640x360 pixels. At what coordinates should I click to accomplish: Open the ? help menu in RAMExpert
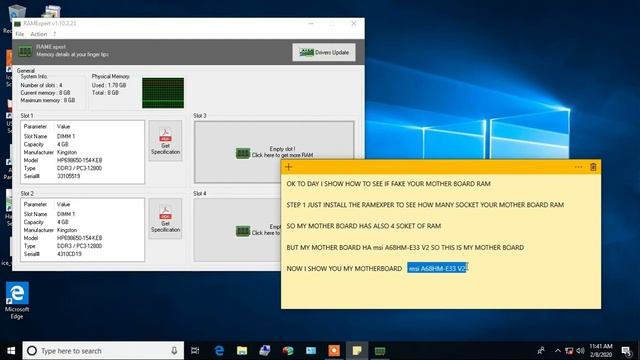click(54, 34)
